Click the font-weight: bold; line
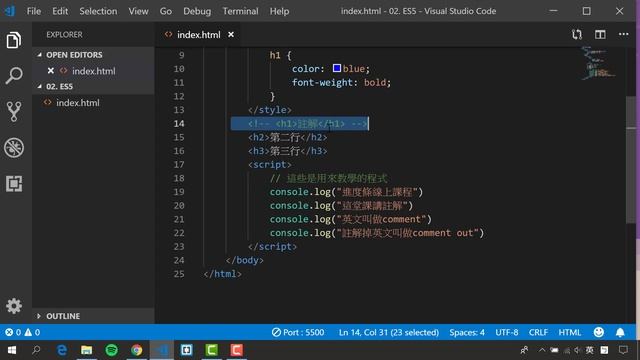The image size is (640, 360). pyautogui.click(x=341, y=82)
